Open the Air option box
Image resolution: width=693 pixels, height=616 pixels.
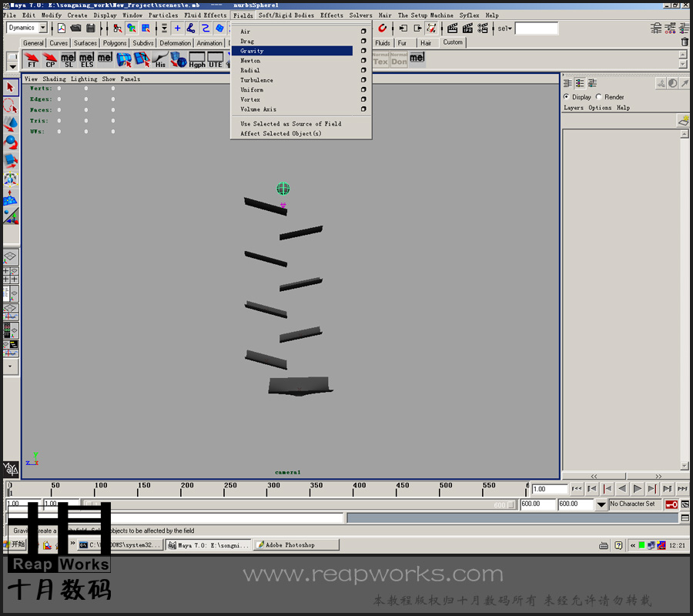(x=363, y=32)
